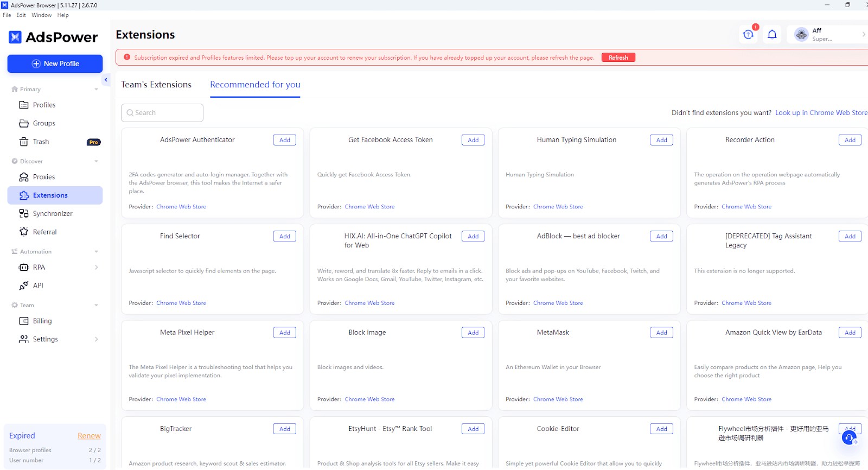The image size is (868, 470).
Task: Open the RPA robot icon
Action: click(24, 267)
